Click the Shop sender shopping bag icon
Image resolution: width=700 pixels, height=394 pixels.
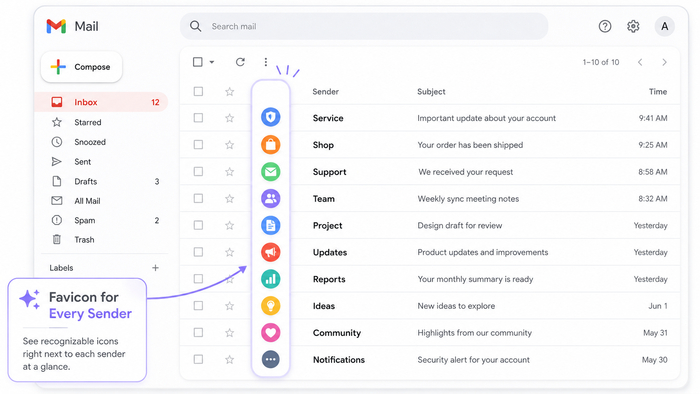271,145
